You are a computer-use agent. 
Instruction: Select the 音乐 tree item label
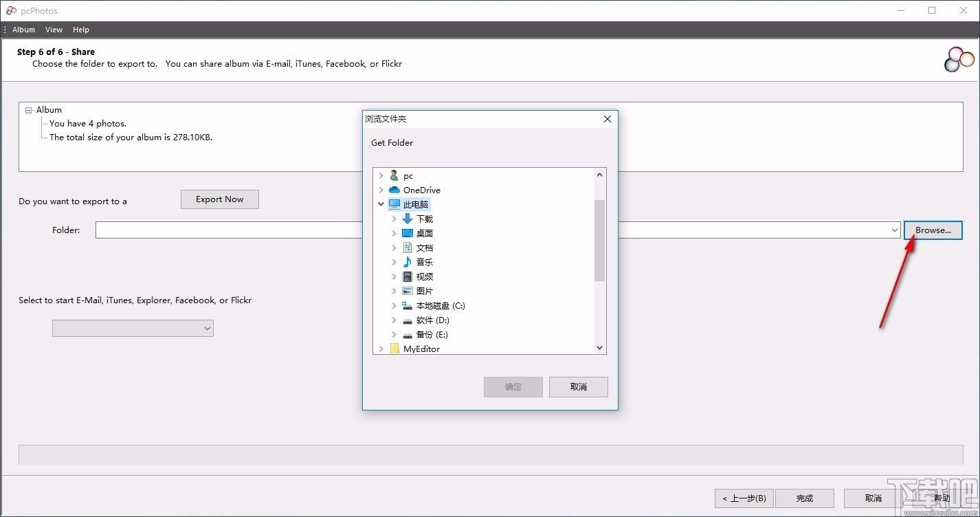click(425, 263)
